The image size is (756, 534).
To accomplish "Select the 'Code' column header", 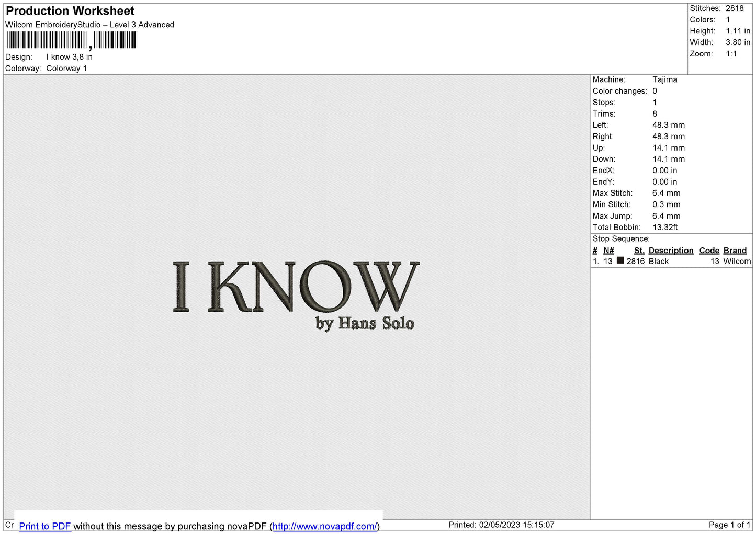I will pyautogui.click(x=709, y=251).
